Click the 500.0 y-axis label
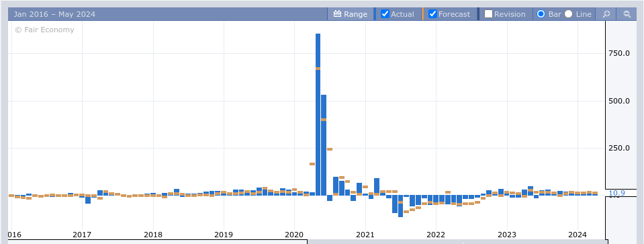Image resolution: width=644 pixels, height=244 pixels. point(619,101)
